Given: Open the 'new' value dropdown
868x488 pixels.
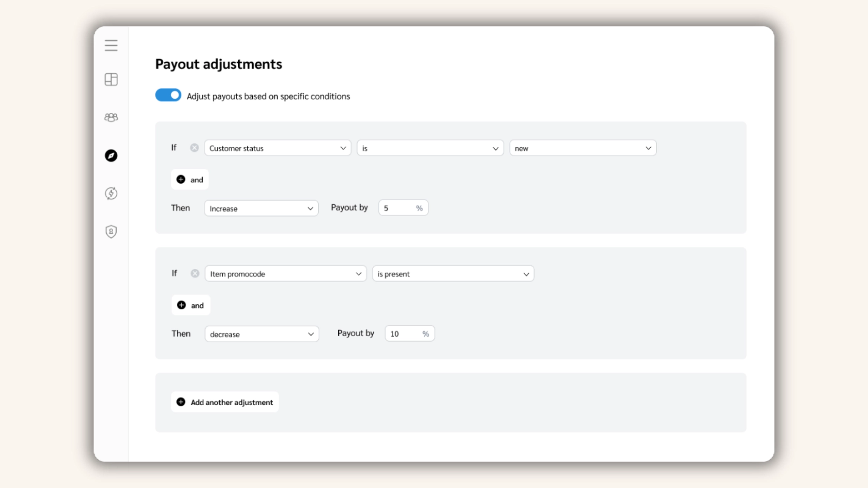Looking at the screenshot, I should pyautogui.click(x=583, y=148).
